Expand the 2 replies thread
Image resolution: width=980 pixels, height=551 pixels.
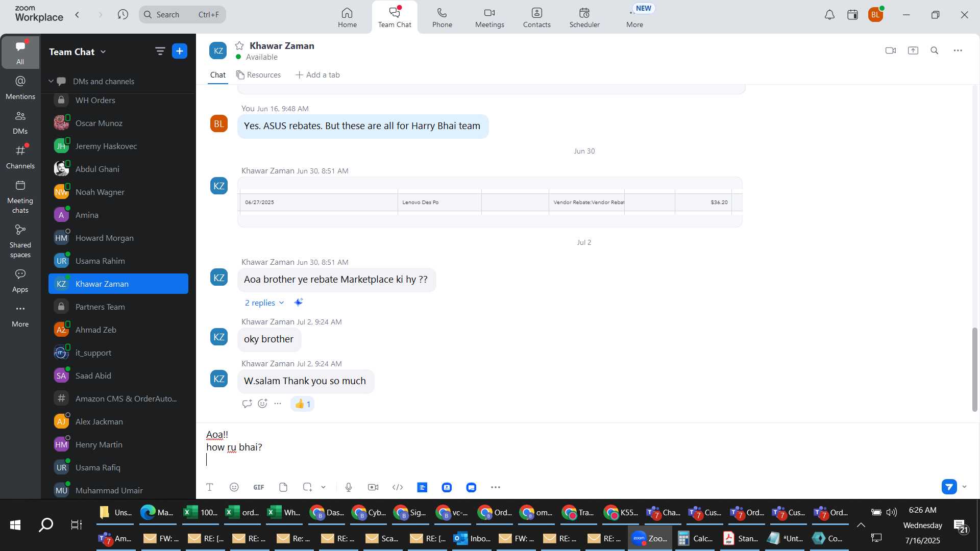tap(264, 303)
